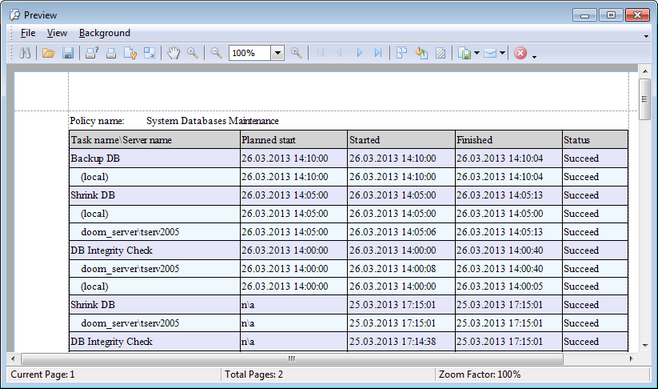Go to the next page arrow

pos(359,53)
